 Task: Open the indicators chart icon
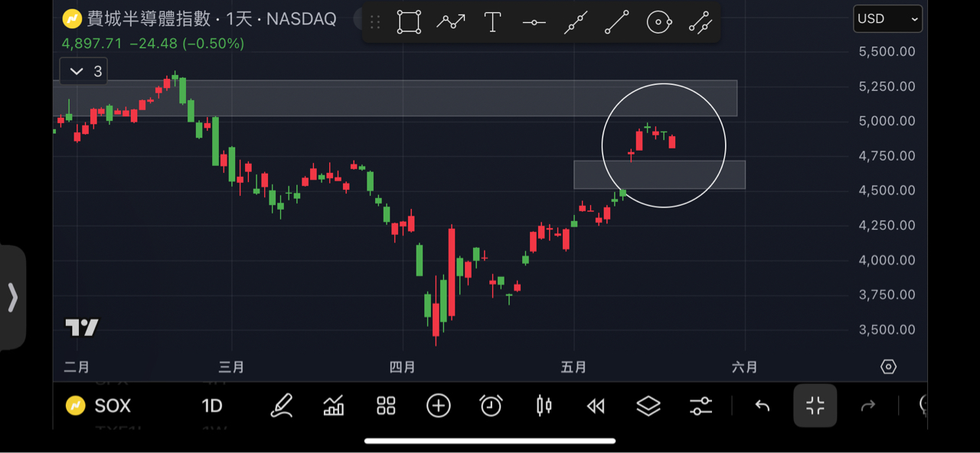334,406
